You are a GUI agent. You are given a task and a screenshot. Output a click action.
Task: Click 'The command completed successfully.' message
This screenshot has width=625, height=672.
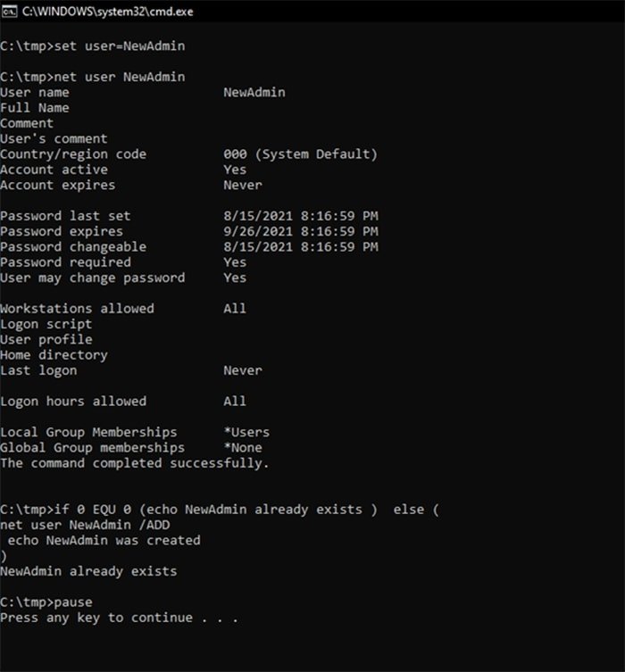134,463
